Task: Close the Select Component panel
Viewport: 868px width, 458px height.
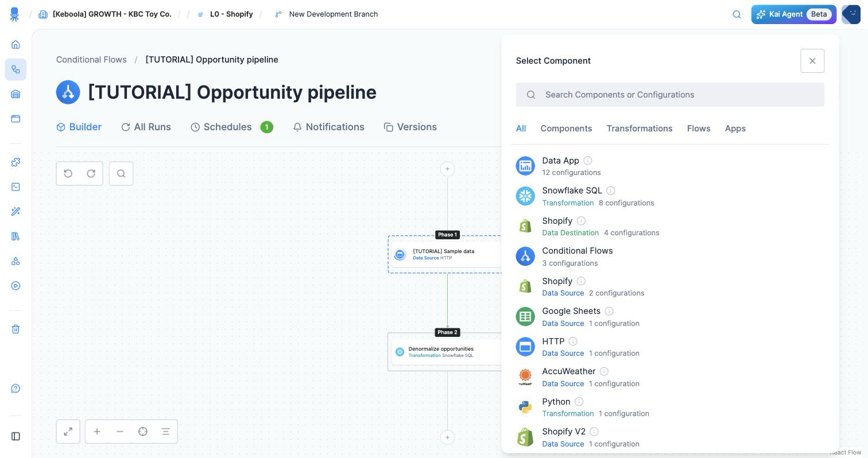Action: pyautogui.click(x=812, y=61)
